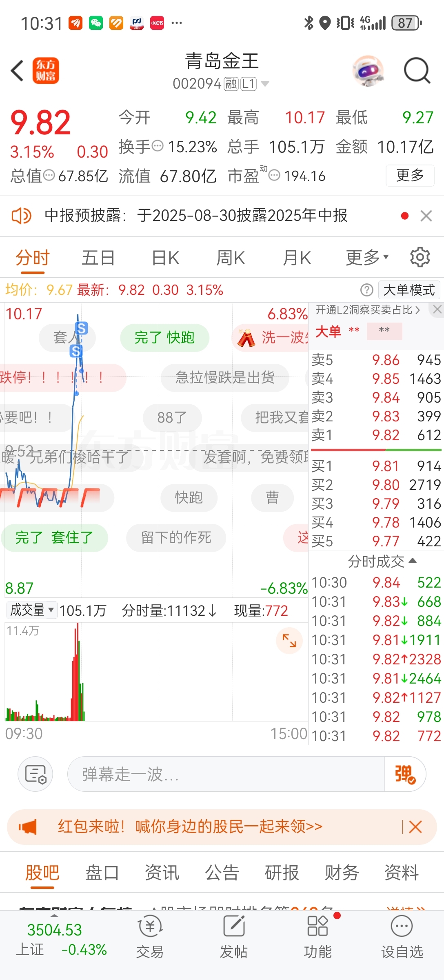The width and height of the screenshot is (444, 980).
Task: Tap the 发帖 post icon
Action: tap(234, 938)
